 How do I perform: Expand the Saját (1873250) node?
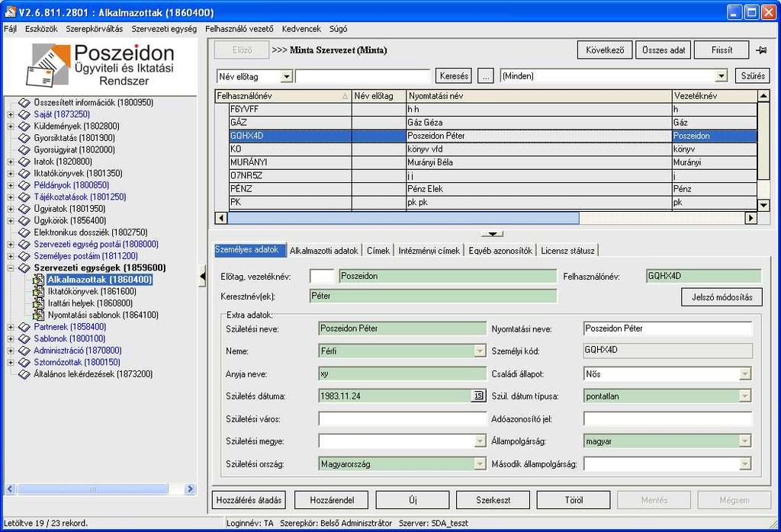tap(11, 114)
